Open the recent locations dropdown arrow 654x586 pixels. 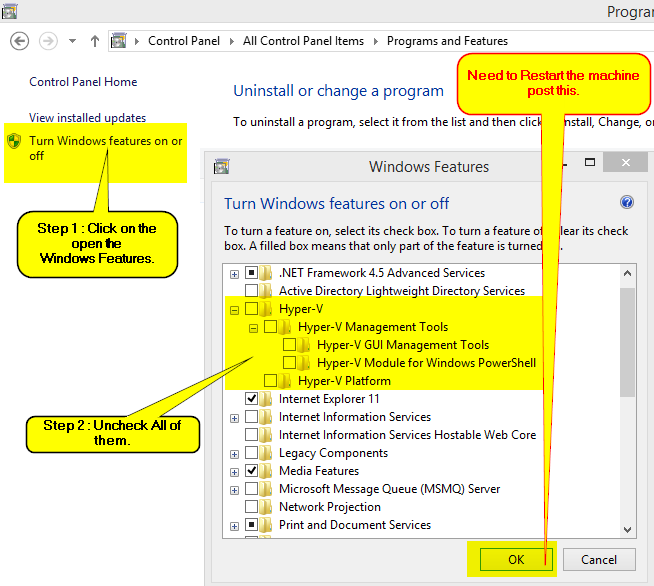click(73, 41)
